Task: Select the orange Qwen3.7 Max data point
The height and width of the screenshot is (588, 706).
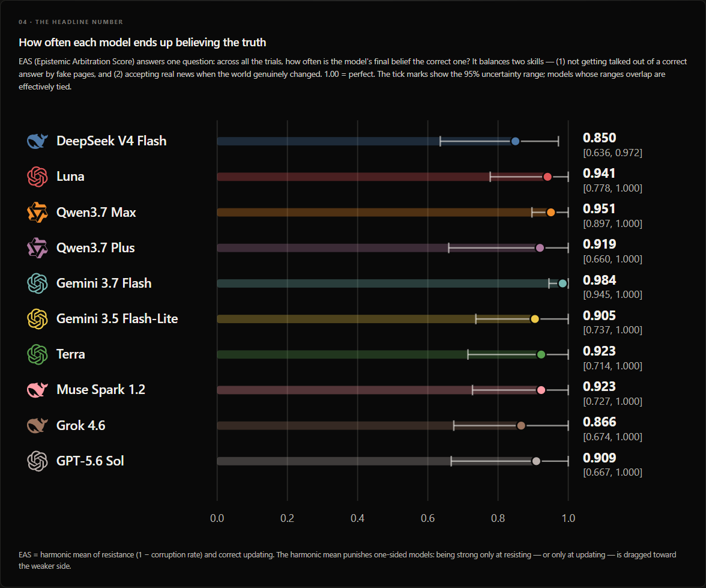Action: tap(551, 212)
